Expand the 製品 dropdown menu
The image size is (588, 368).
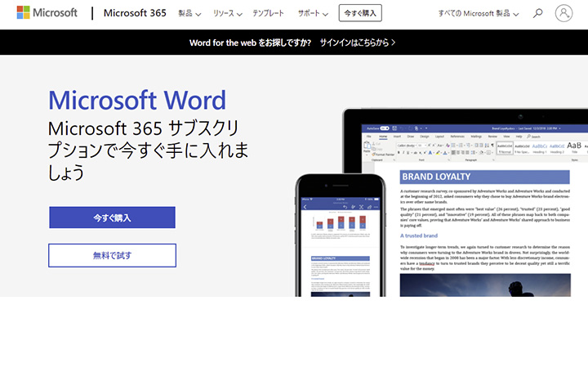pyautogui.click(x=189, y=14)
